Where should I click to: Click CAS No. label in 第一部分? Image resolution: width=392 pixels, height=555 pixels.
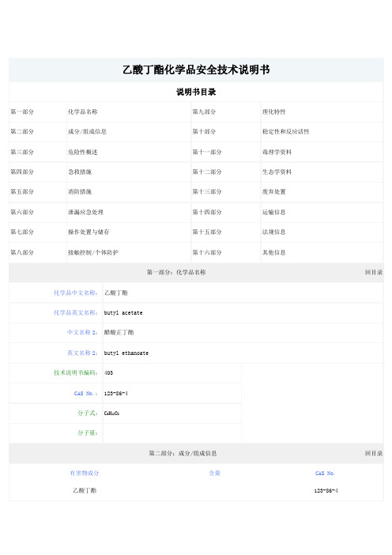85,393
